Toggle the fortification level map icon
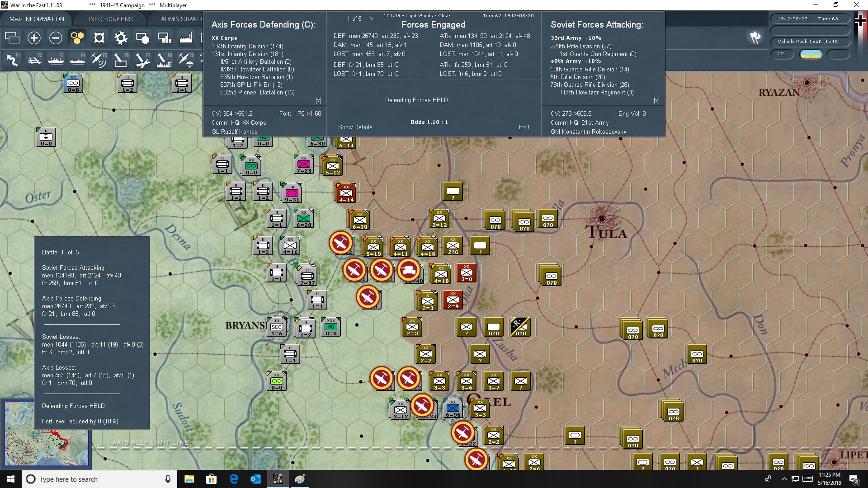Viewport: 868px width, 488px height. coord(99,38)
